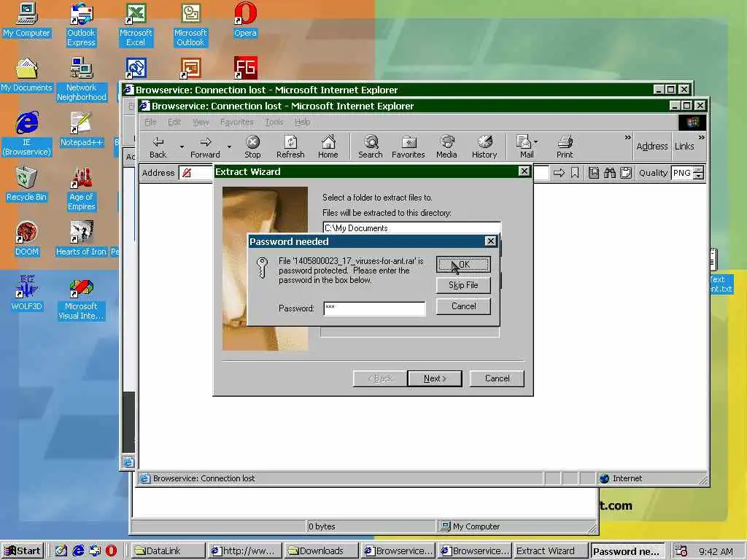Click the Go arrow icon beside address bar
Image resolution: width=747 pixels, height=560 pixels.
point(559,173)
